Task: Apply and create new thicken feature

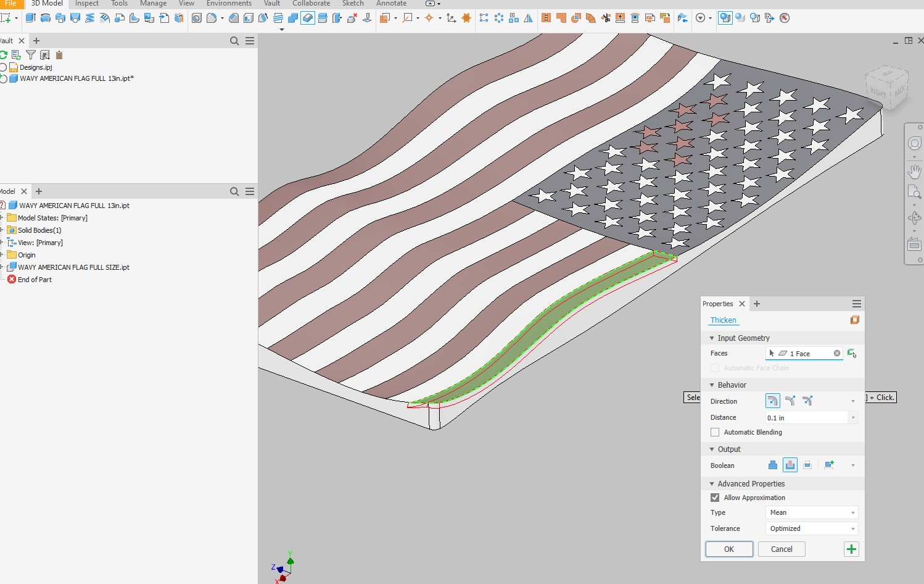Action: pyautogui.click(x=851, y=549)
